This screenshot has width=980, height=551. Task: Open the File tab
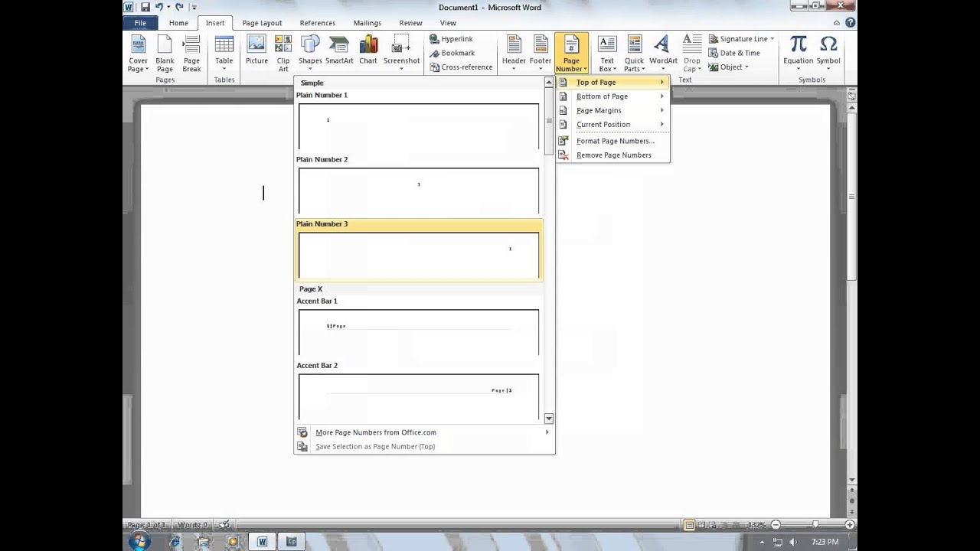click(x=140, y=23)
